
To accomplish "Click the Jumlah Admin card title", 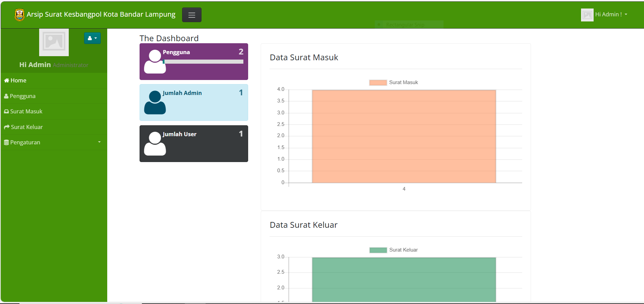I will pyautogui.click(x=182, y=93).
